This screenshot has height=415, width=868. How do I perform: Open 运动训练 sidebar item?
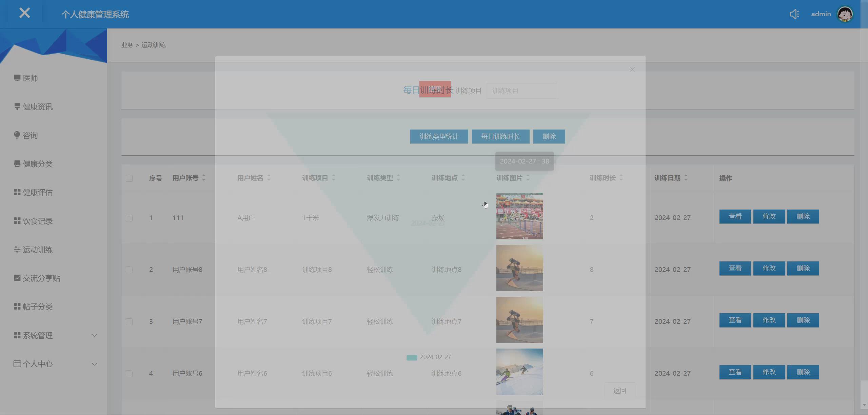tap(37, 250)
